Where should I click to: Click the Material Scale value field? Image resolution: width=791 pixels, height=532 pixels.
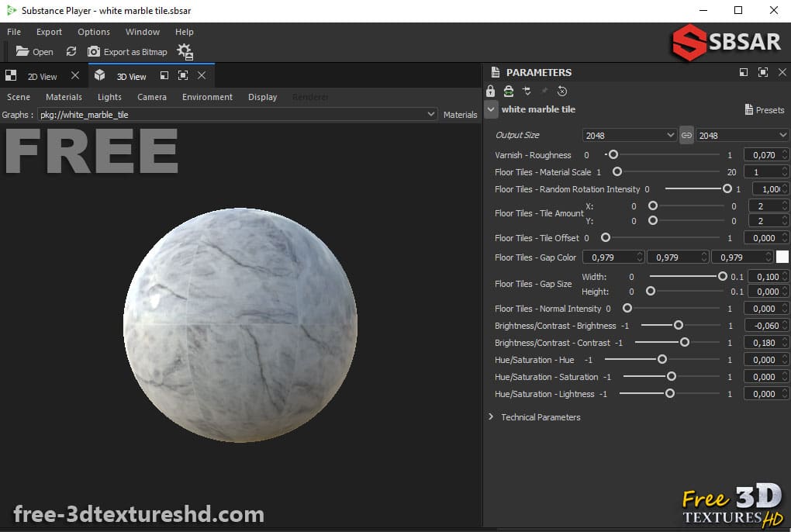pos(766,172)
